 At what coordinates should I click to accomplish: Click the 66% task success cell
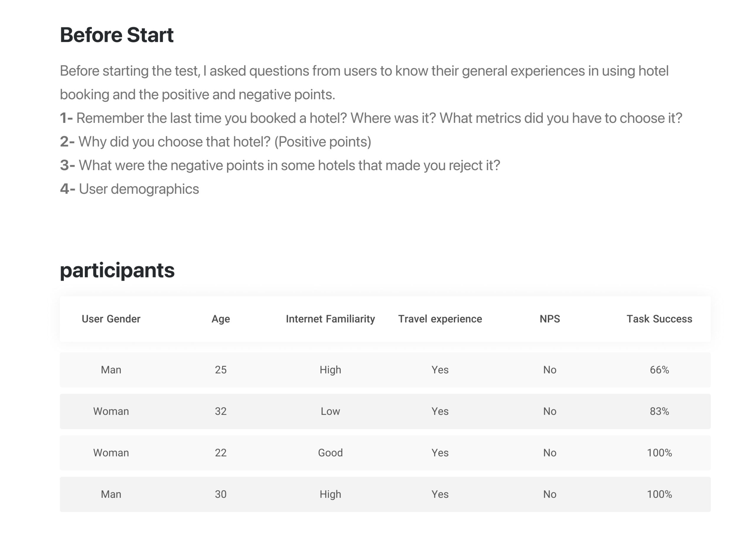(x=659, y=370)
